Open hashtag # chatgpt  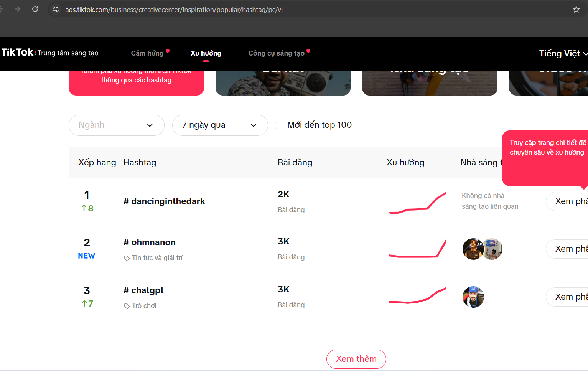[x=143, y=290]
